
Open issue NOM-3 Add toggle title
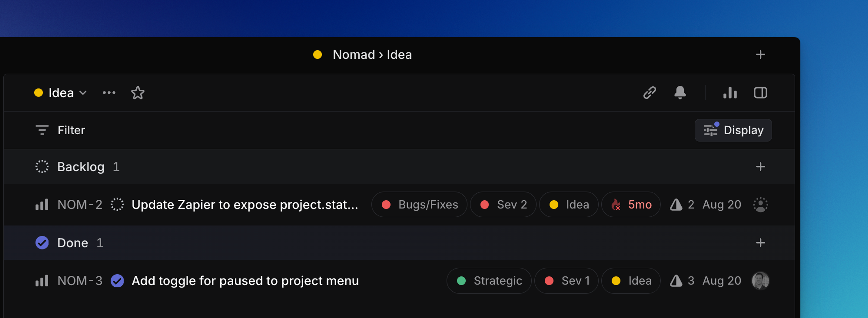click(x=244, y=281)
